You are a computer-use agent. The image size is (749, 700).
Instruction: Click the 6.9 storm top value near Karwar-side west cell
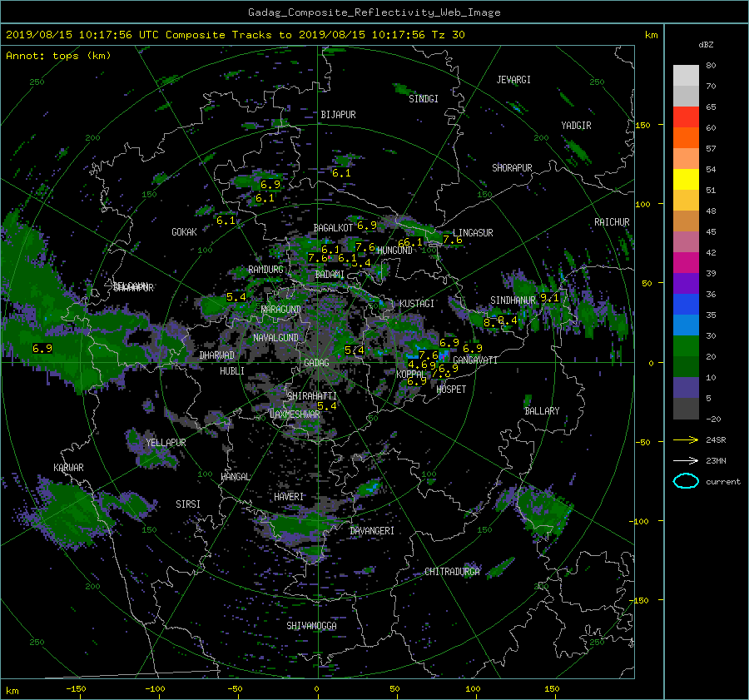(x=42, y=349)
